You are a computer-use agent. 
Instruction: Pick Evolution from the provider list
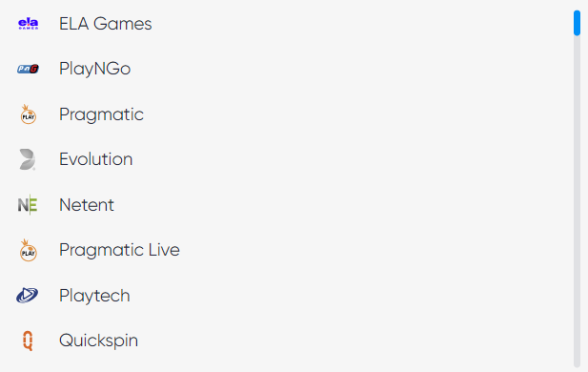tap(96, 159)
